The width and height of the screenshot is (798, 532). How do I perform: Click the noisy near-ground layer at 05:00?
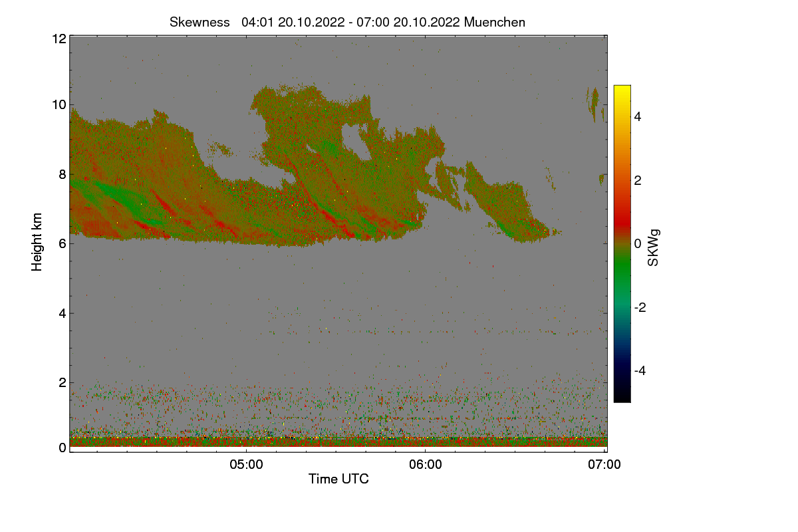point(246,440)
